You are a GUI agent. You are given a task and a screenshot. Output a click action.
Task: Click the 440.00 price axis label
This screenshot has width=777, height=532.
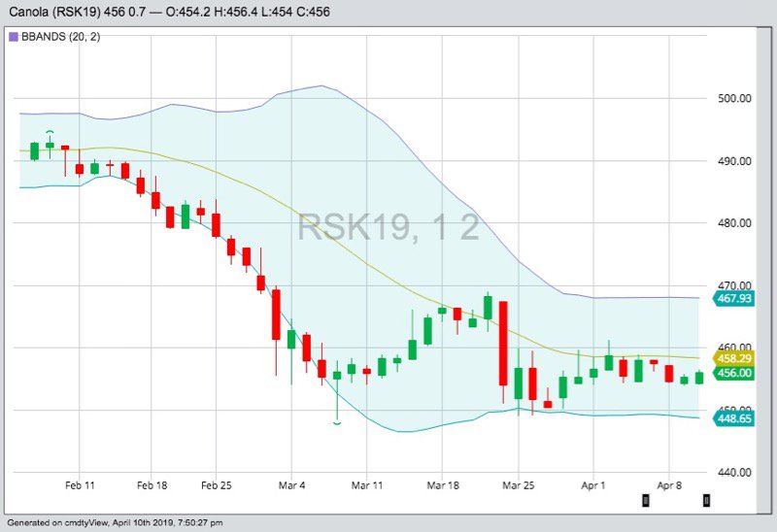pyautogui.click(x=734, y=472)
